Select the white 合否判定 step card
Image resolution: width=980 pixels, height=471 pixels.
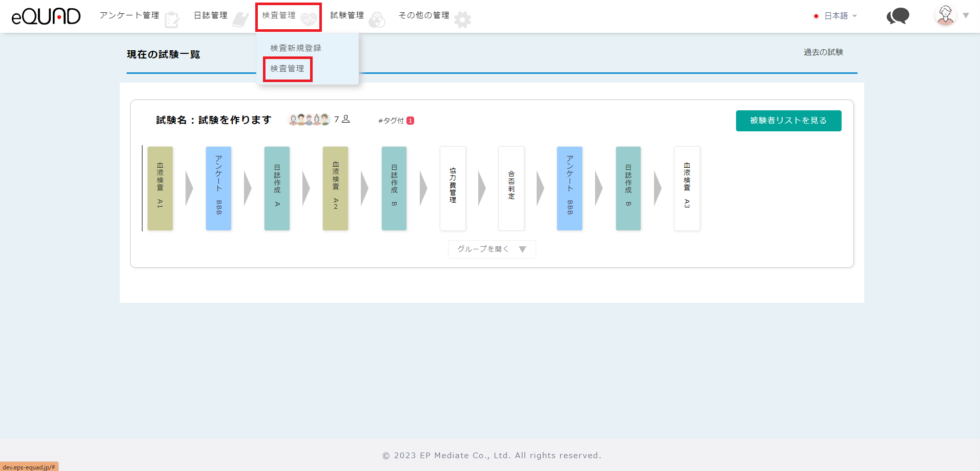coord(511,188)
